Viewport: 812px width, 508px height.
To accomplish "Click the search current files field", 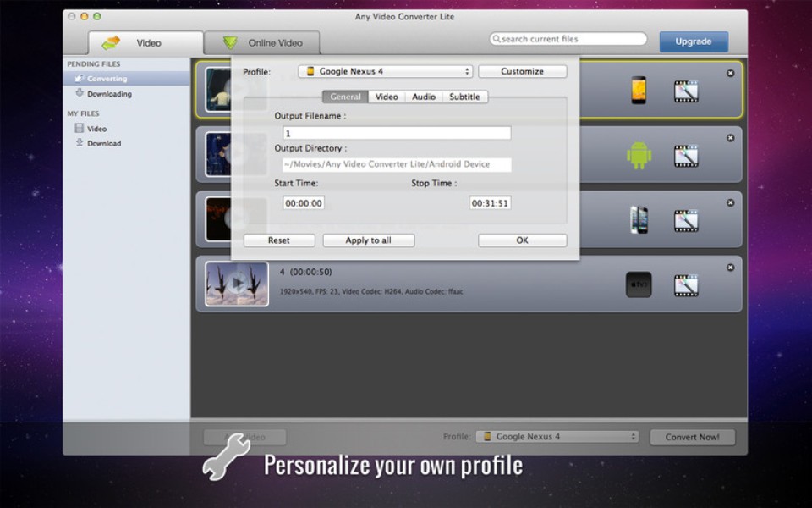I will [568, 39].
